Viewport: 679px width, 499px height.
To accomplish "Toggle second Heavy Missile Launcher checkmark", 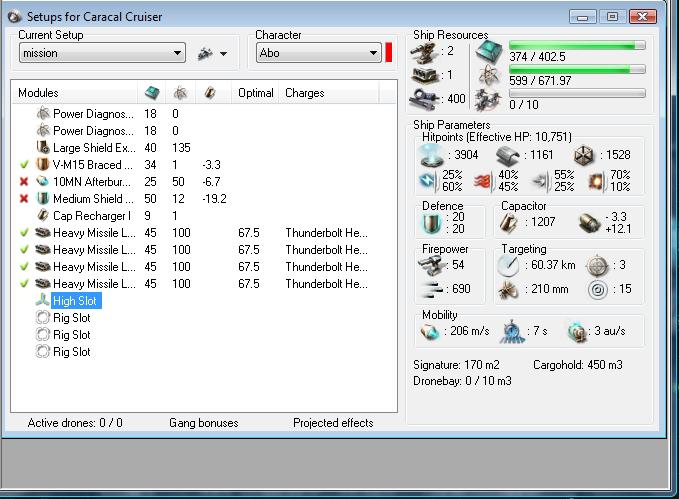I will pos(24,250).
